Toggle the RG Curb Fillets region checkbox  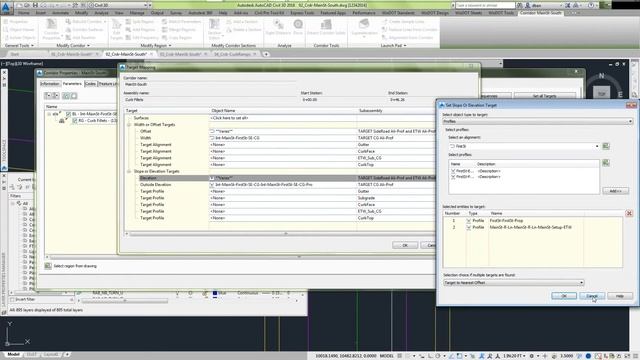[75, 121]
